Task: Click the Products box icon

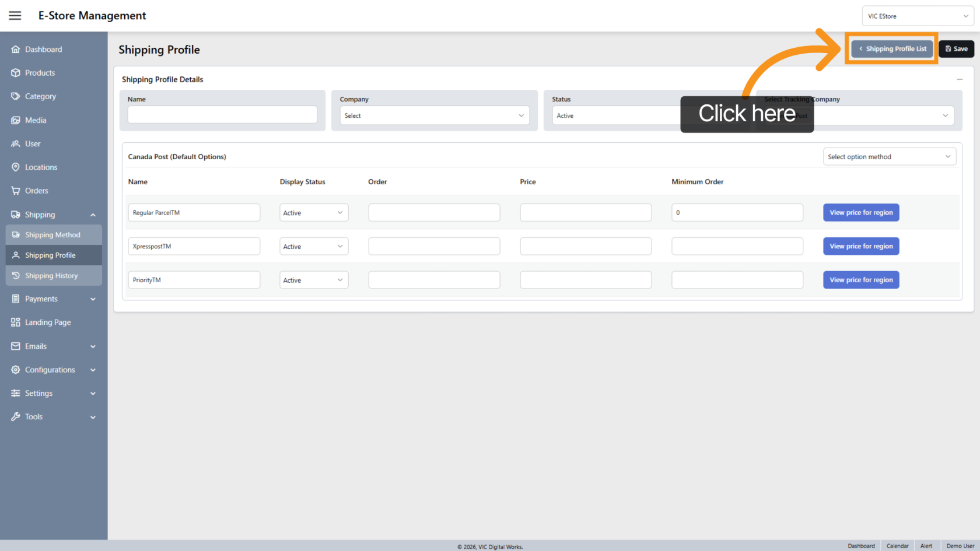Action: tap(16, 73)
